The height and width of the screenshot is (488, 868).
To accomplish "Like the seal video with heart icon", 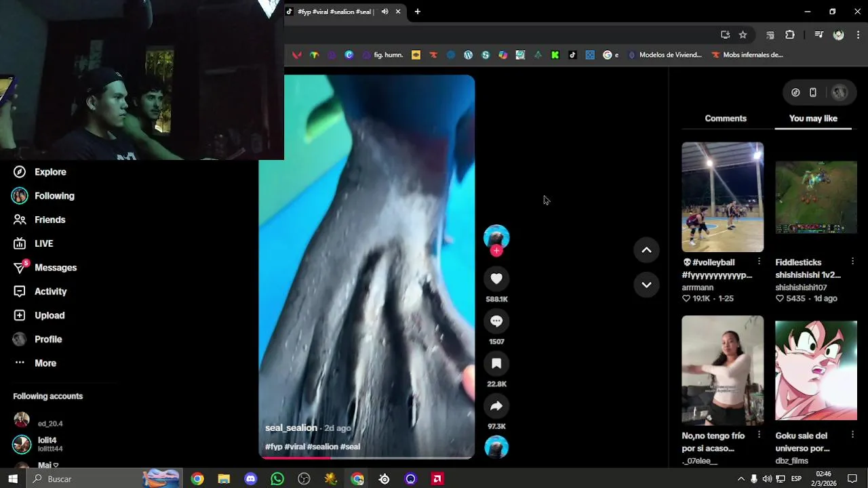I will pyautogui.click(x=496, y=279).
